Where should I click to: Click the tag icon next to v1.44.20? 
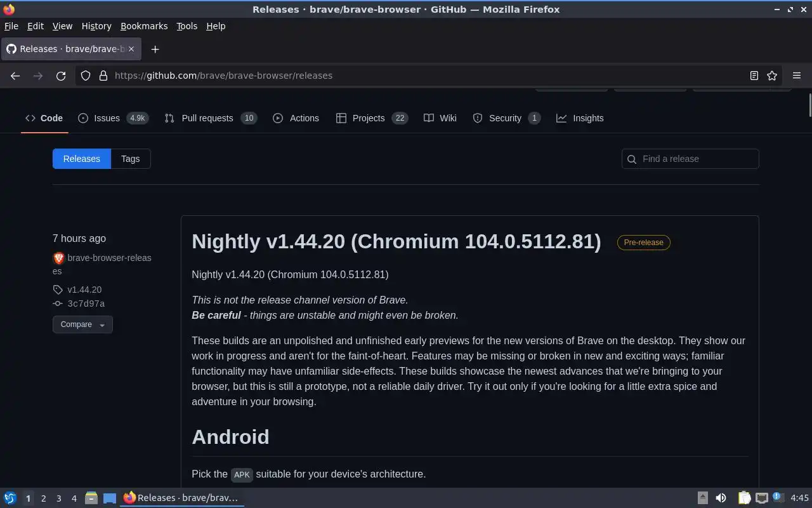coord(58,290)
